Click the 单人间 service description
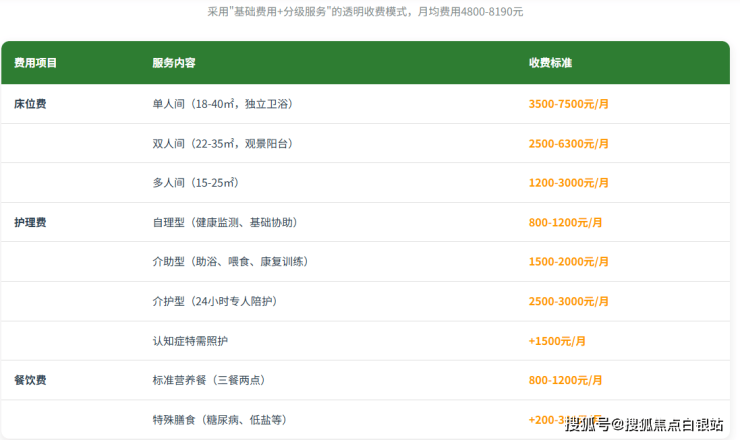 pos(222,104)
